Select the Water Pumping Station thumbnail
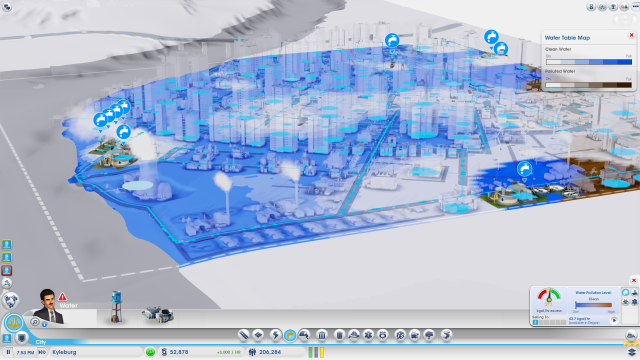This screenshot has width=640, height=360. coord(158,313)
